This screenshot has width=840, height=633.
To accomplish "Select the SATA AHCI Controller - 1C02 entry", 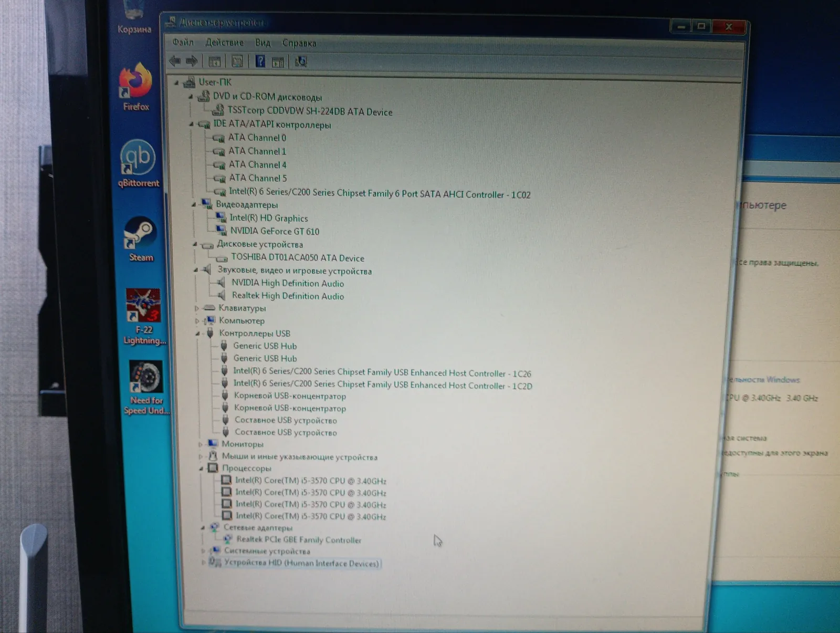I will (x=380, y=193).
